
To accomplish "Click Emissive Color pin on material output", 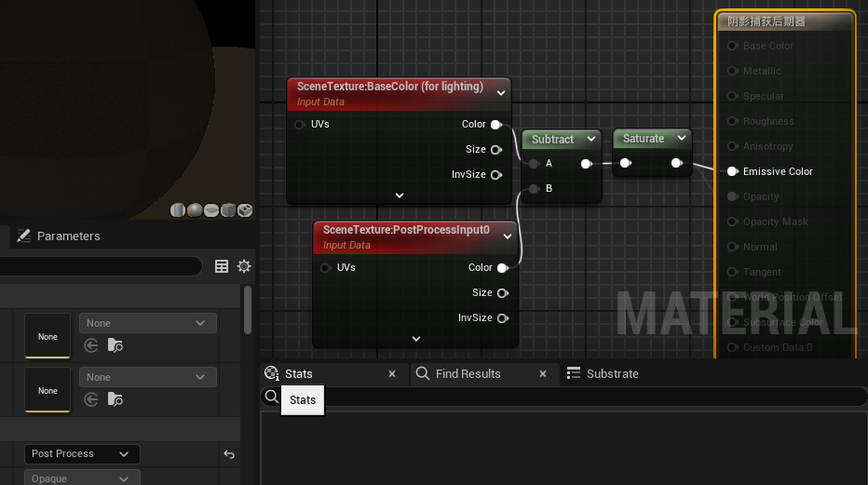I will coord(732,171).
